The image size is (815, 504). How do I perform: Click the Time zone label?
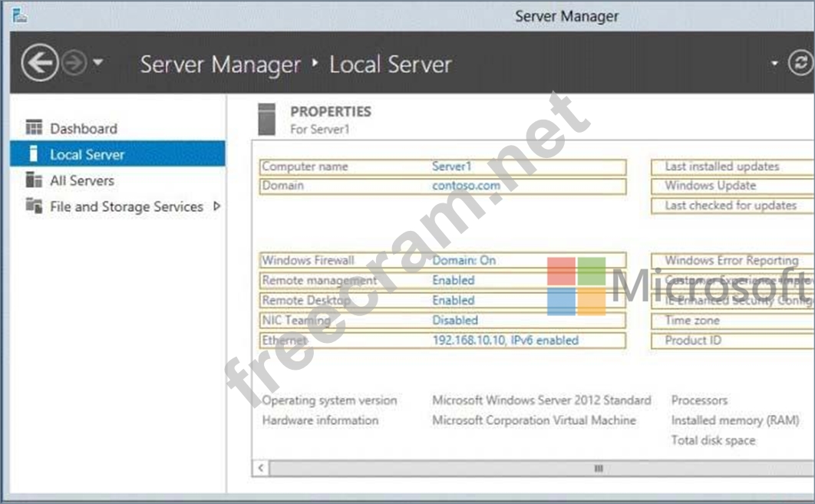(692, 320)
